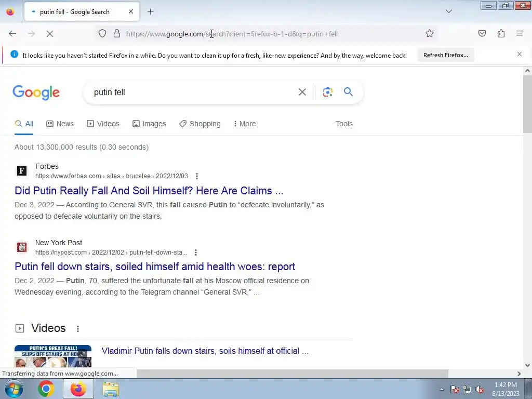Open the Forbes result options menu

[197, 176]
